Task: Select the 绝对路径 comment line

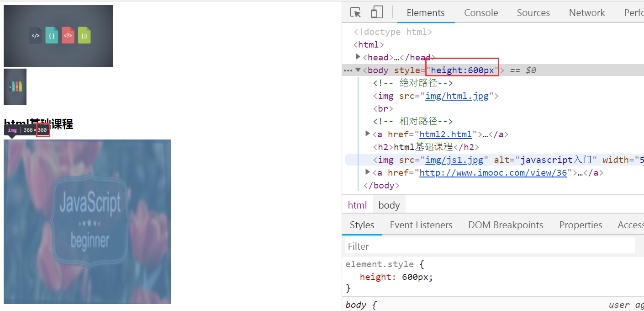Action: point(413,83)
